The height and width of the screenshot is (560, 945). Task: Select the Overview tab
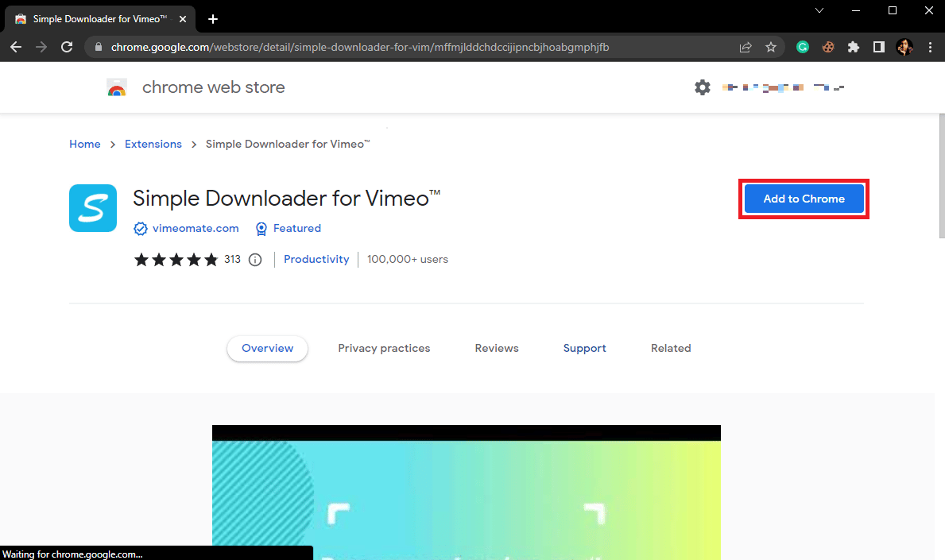(268, 348)
